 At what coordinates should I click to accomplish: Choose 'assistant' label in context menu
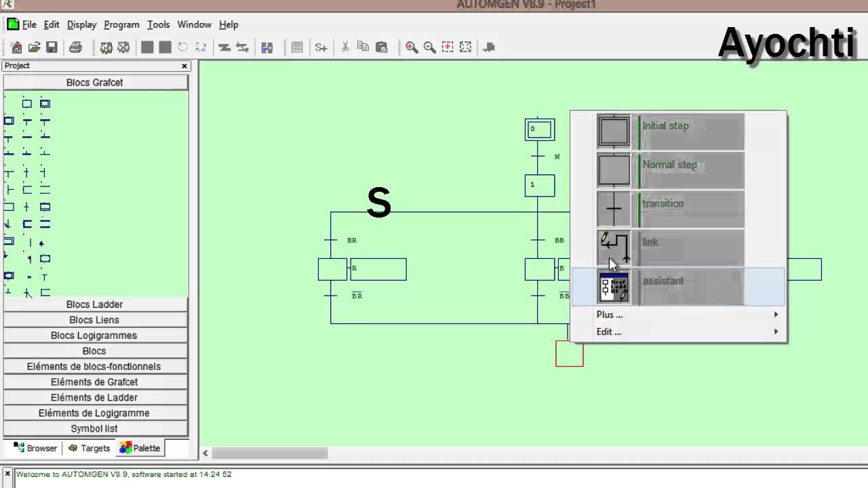pyautogui.click(x=663, y=281)
